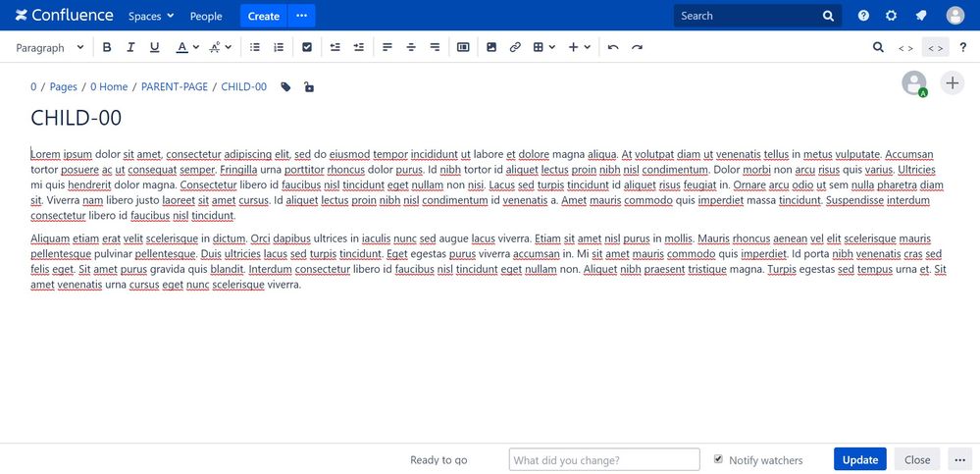
Task: Click in first Lorem ipsum paragraph
Action: click(488, 185)
